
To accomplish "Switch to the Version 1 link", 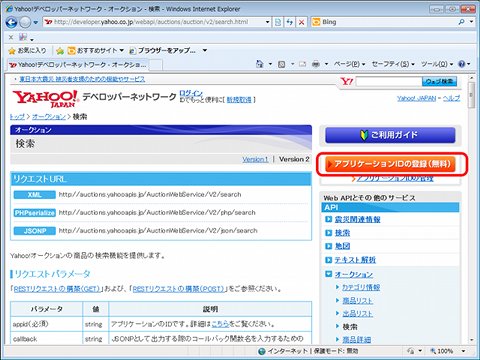I will tap(255, 159).
